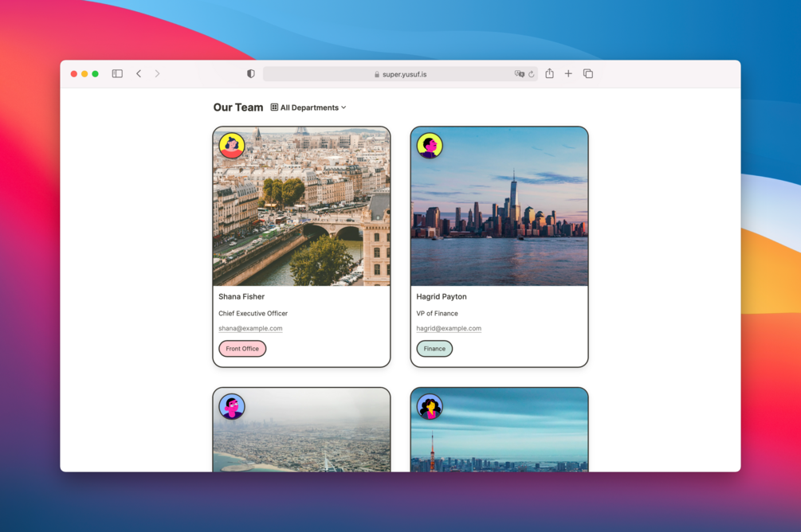Select the Front Office tag
Viewport: 801px width, 532px height.
click(242, 349)
